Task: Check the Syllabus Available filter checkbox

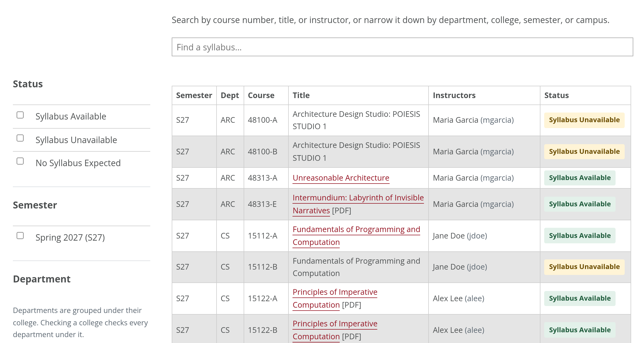Action: click(x=20, y=115)
